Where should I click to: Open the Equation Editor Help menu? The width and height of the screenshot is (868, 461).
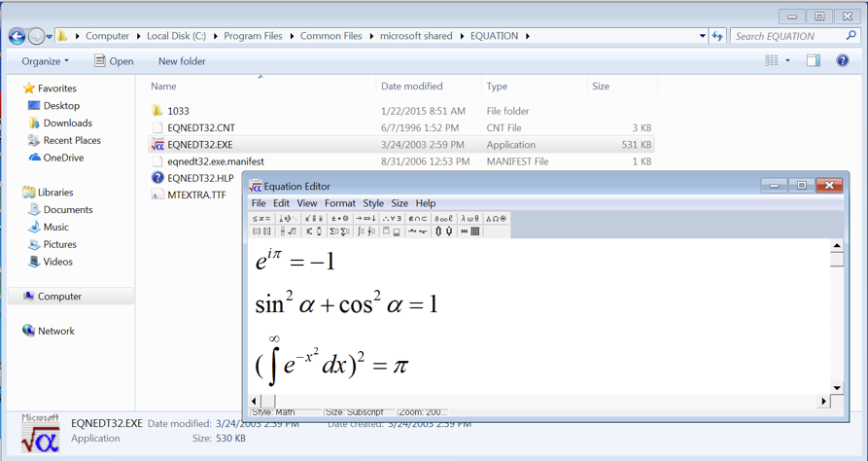coord(426,203)
